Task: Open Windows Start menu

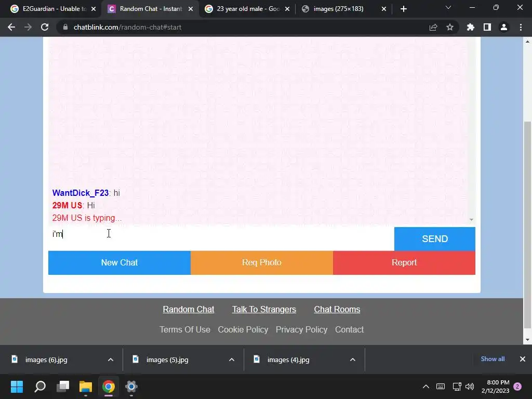Action: pos(17,387)
